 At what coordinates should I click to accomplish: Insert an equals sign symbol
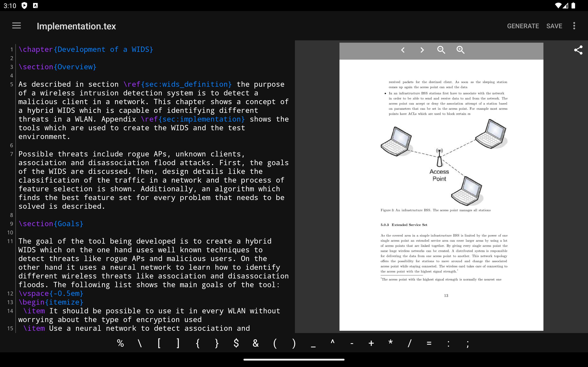click(429, 343)
